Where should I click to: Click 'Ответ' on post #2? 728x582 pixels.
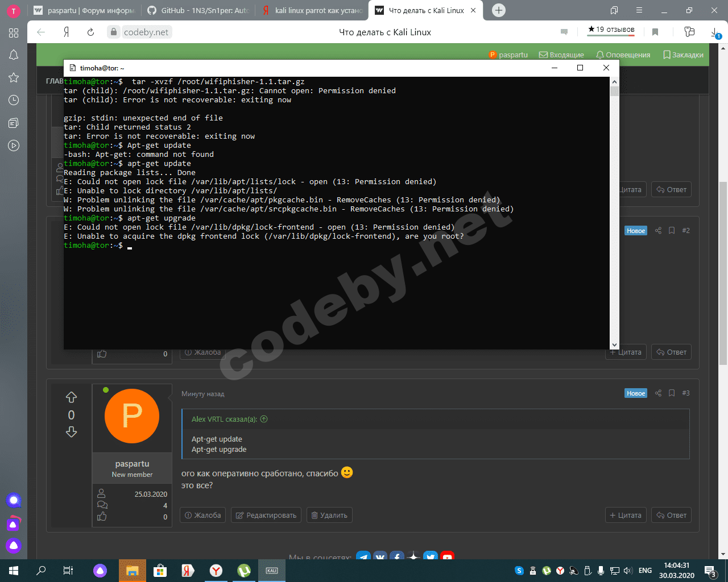[x=671, y=352]
